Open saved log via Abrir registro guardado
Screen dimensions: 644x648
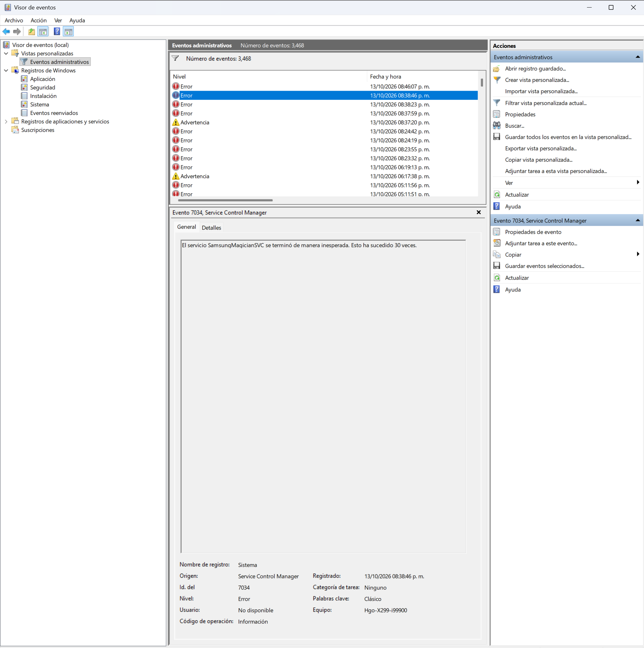coord(535,69)
